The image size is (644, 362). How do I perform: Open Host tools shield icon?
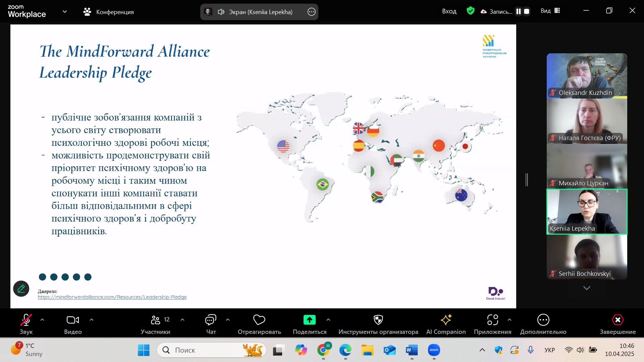(378, 320)
